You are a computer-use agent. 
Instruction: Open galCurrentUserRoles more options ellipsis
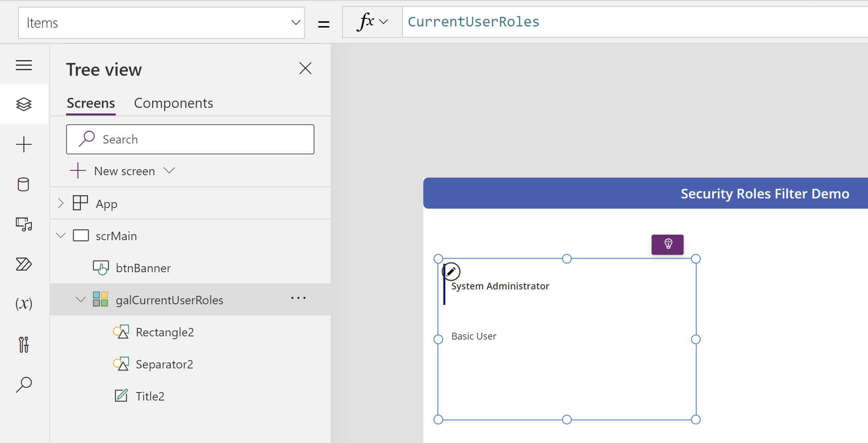[x=298, y=298]
